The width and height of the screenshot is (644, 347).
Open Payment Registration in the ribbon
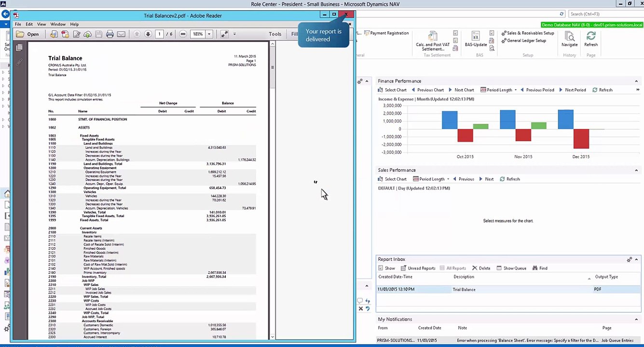click(x=386, y=33)
